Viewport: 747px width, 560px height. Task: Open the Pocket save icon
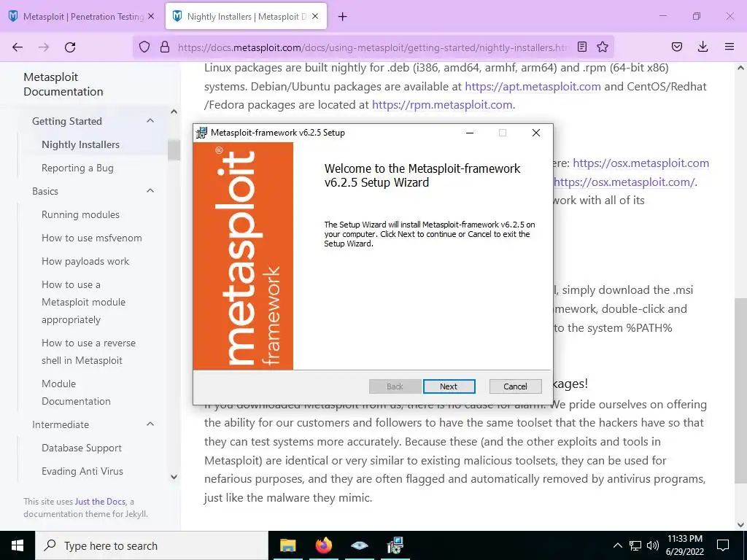click(x=676, y=47)
